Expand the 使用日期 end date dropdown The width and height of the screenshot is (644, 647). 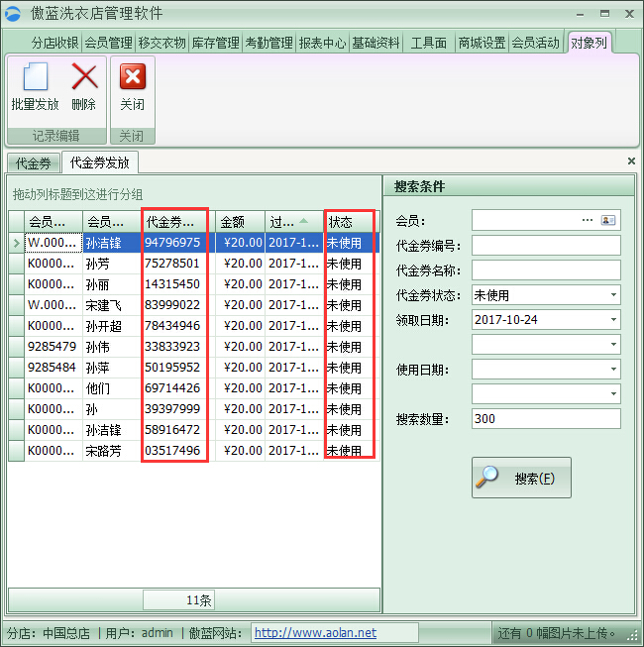point(613,394)
